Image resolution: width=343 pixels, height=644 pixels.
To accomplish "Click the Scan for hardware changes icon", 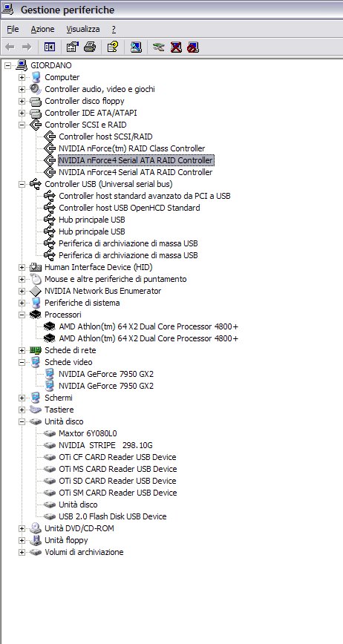I will tap(136, 47).
